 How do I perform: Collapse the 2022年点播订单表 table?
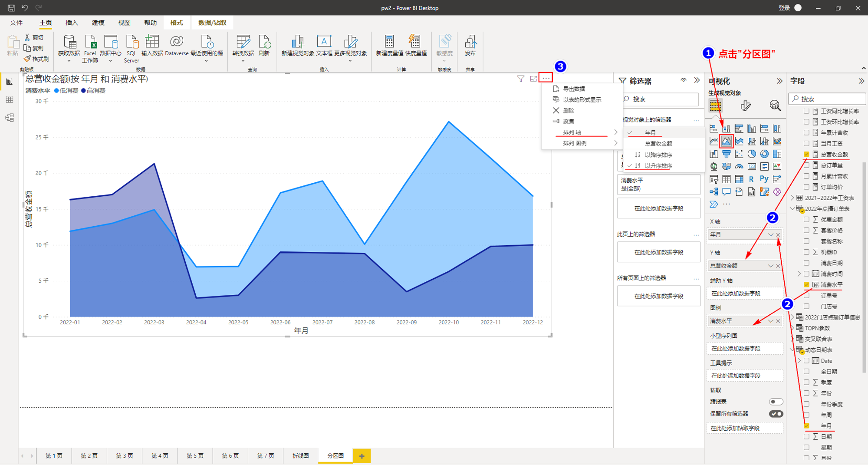792,208
